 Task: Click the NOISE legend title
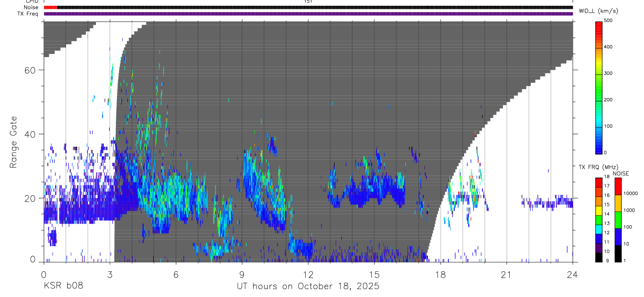tap(621, 173)
